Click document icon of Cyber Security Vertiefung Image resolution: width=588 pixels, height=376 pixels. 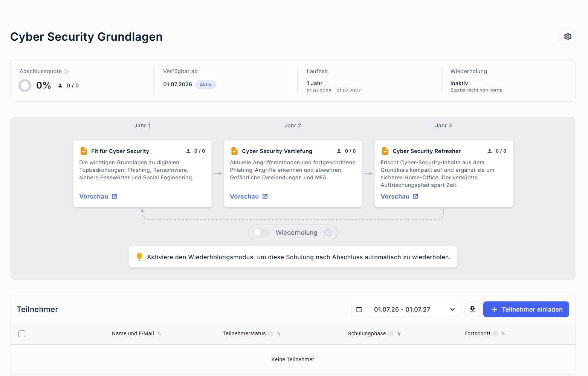pyautogui.click(x=234, y=151)
